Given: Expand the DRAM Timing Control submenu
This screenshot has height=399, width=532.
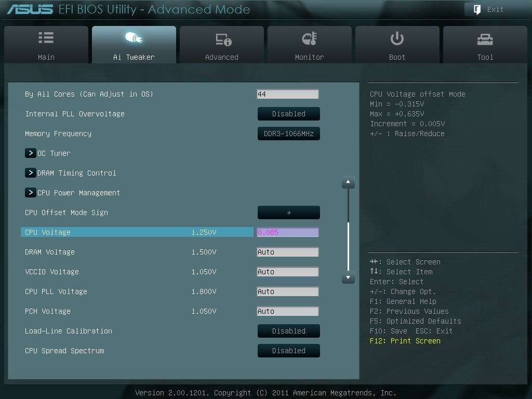Looking at the screenshot, I should coord(71,172).
